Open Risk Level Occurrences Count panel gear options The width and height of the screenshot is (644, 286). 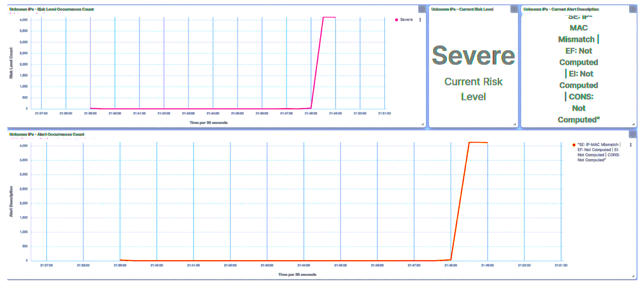[x=422, y=9]
